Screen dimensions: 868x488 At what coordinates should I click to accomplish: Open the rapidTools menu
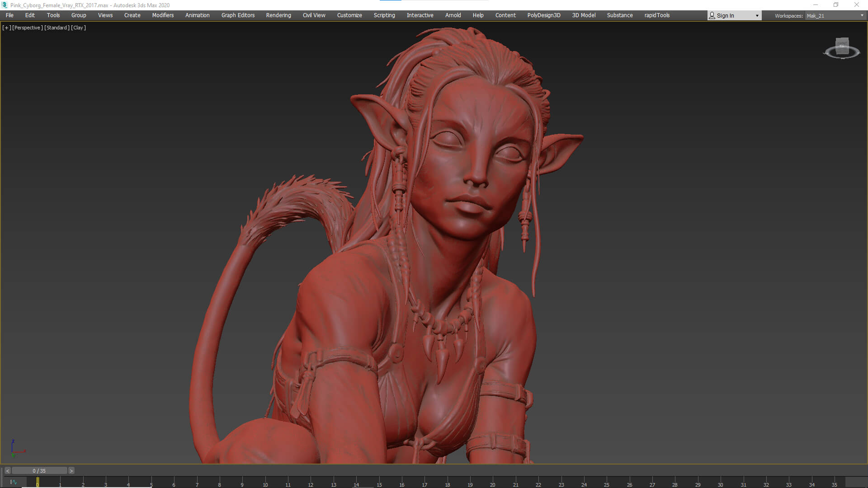(657, 15)
